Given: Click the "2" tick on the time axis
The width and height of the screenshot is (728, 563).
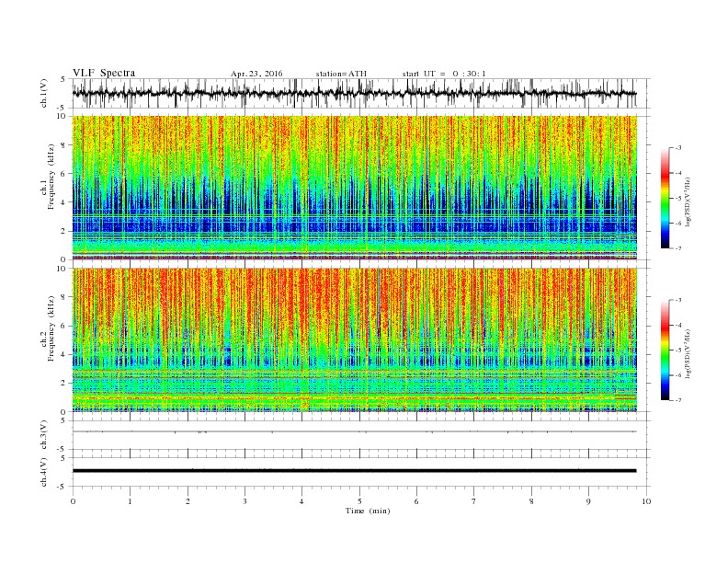Looking at the screenshot, I should (188, 501).
